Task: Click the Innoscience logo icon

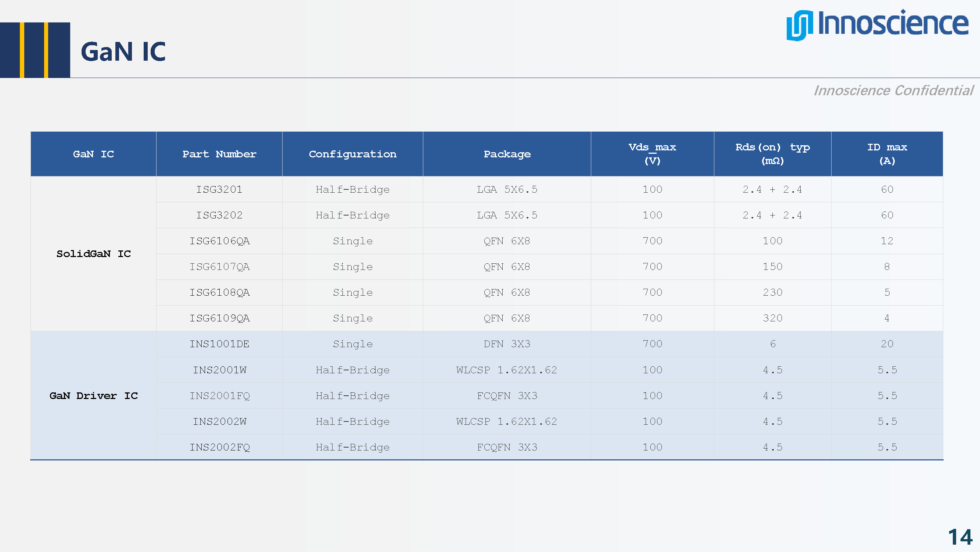Action: click(x=799, y=25)
